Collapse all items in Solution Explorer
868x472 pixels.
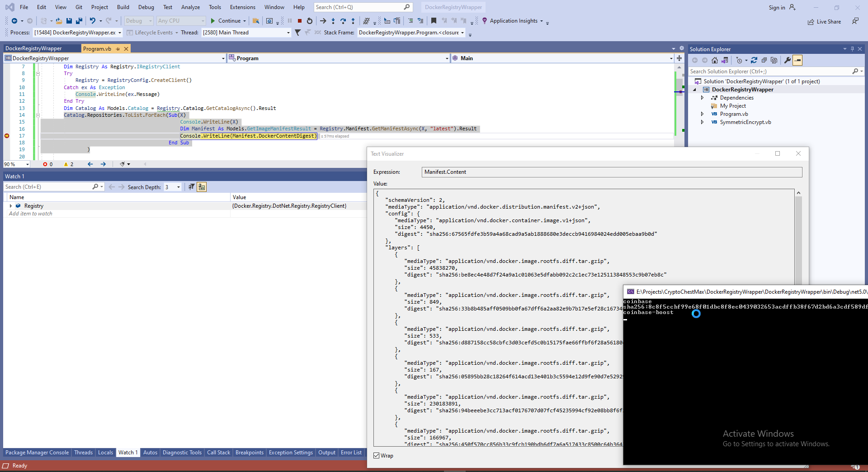coord(764,60)
